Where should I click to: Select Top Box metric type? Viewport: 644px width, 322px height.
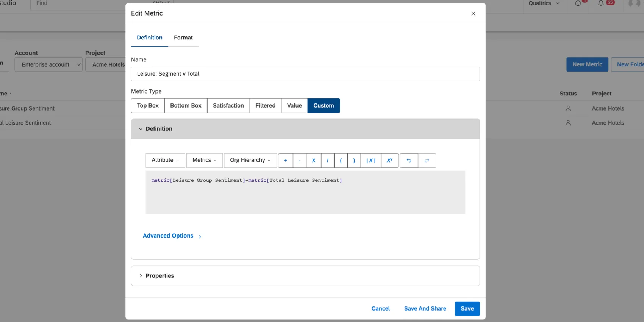[x=148, y=106]
